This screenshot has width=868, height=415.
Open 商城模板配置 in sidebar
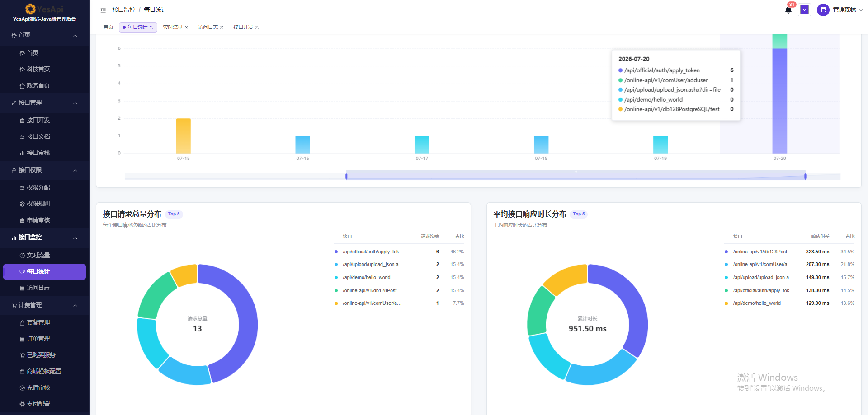click(x=44, y=372)
